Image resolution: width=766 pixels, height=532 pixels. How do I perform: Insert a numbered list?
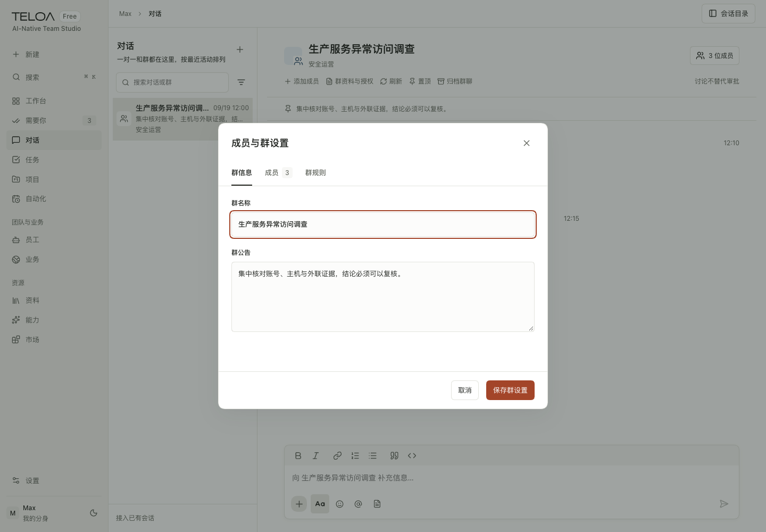[x=355, y=455]
